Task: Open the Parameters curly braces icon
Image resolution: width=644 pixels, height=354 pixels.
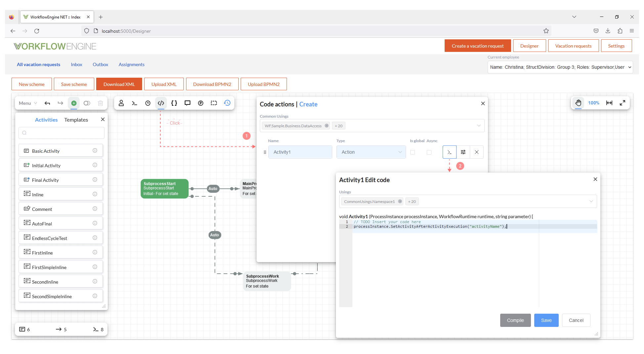Action: point(174,103)
